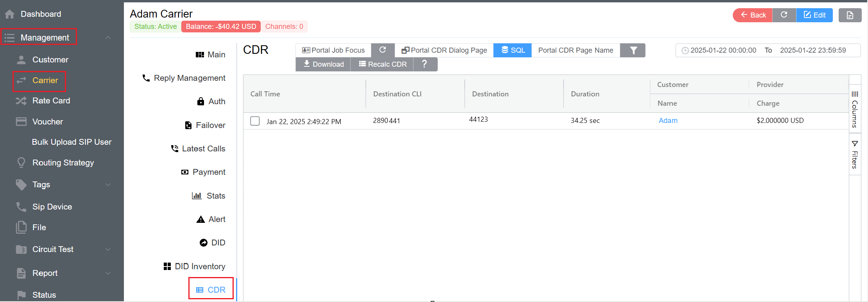Expand the Report submenu
868x302 pixels.
108,273
